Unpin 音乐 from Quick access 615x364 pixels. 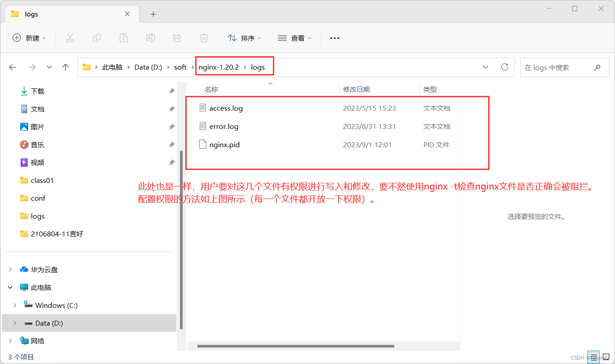(x=172, y=145)
